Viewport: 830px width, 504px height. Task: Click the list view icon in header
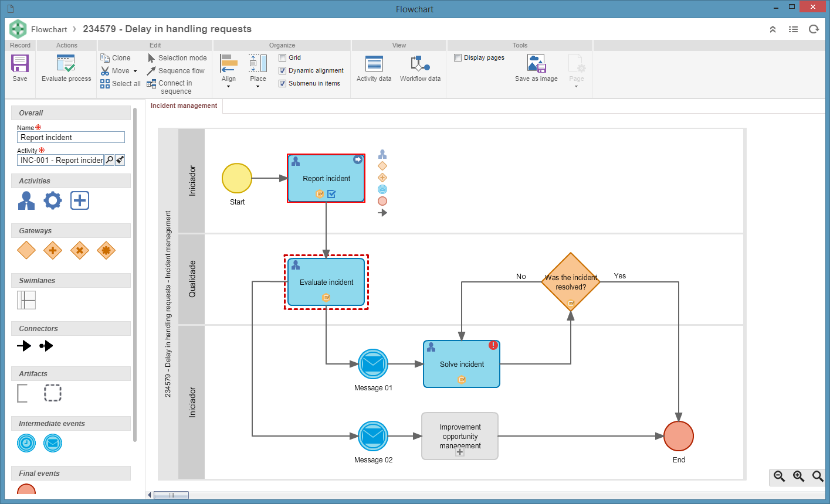click(793, 29)
